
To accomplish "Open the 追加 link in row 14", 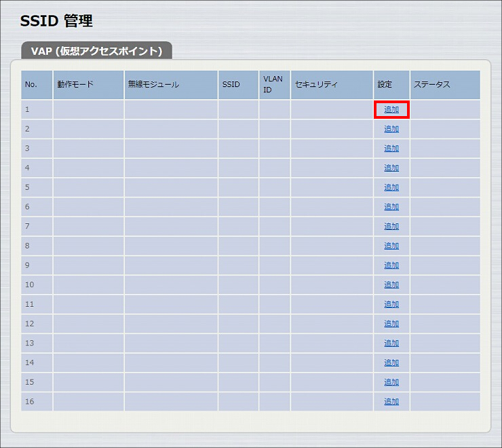I will (x=391, y=362).
